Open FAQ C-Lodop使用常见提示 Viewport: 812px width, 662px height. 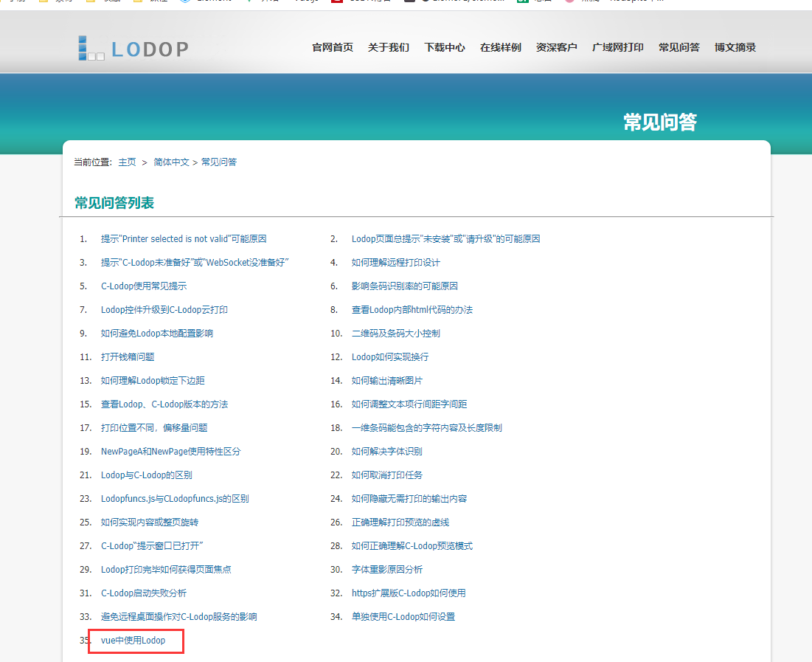pos(144,286)
